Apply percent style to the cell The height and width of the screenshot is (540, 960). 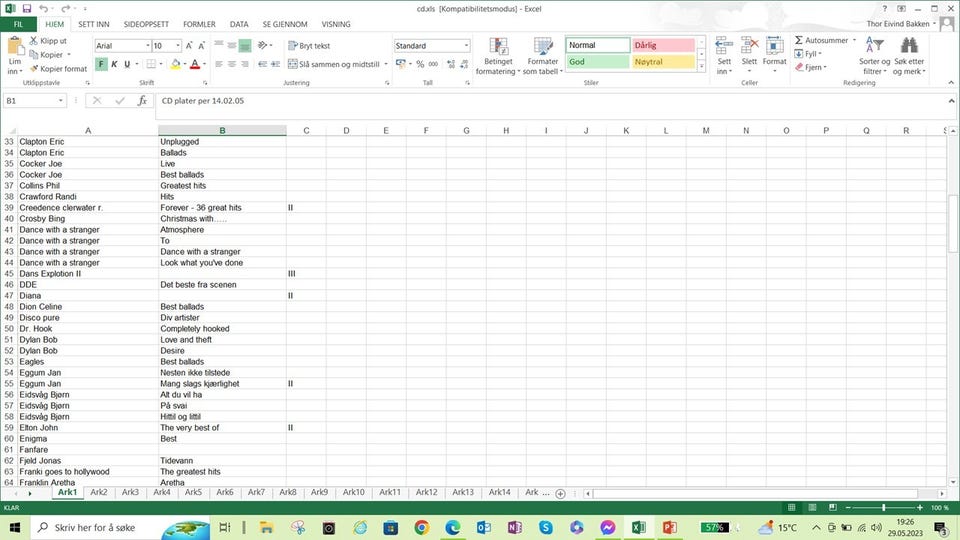(420, 64)
